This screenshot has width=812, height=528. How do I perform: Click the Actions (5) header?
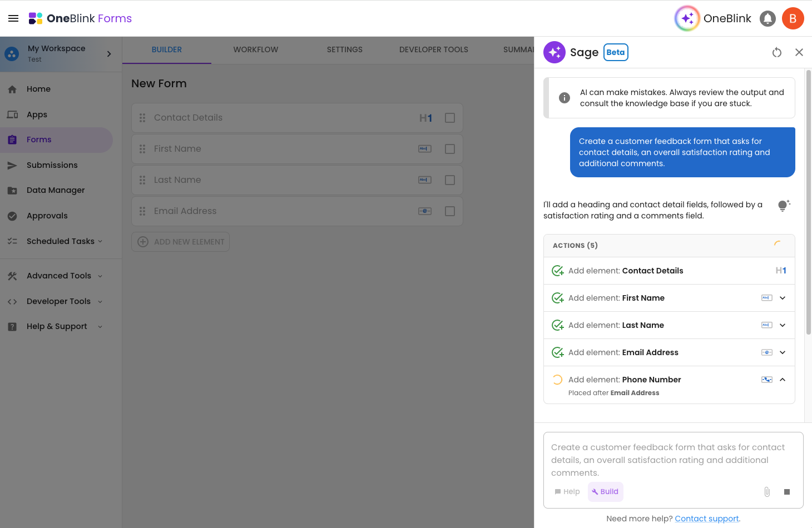pos(669,246)
